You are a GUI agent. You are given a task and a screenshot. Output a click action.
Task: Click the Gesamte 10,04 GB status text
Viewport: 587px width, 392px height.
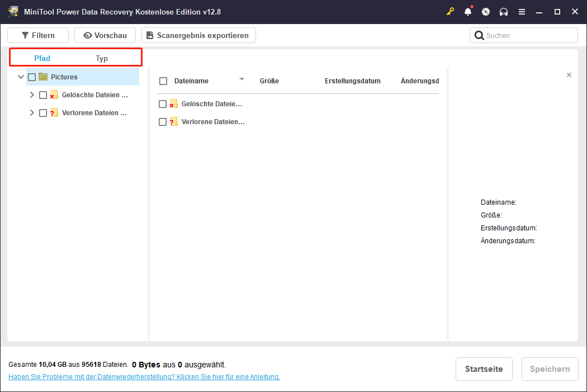point(68,364)
